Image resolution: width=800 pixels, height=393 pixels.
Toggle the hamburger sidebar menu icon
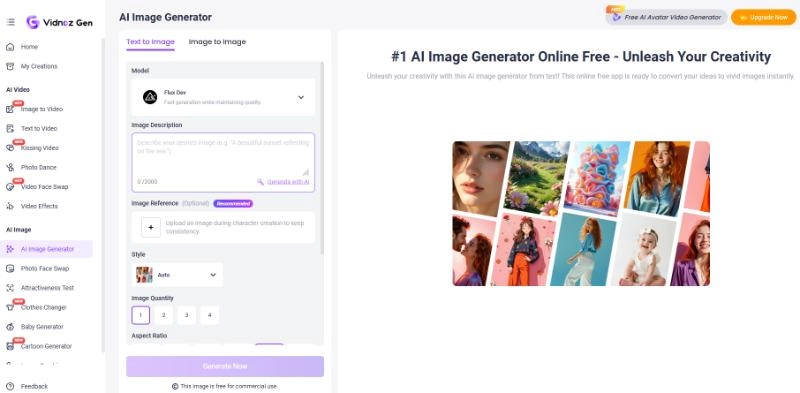tap(10, 22)
